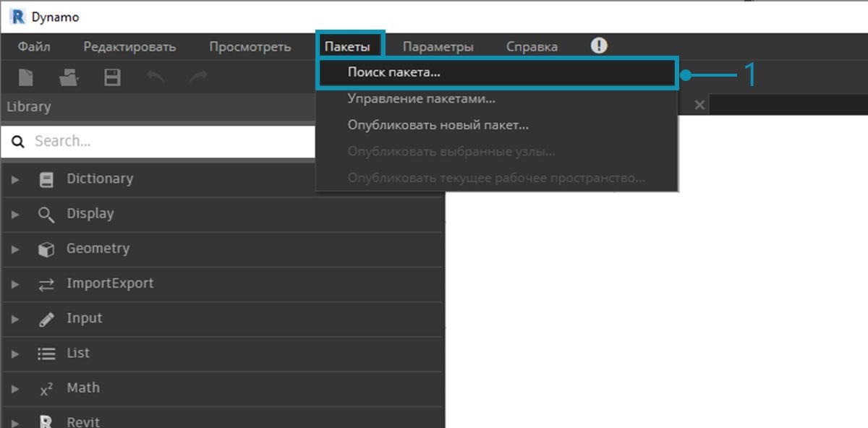This screenshot has height=428, width=868.
Task: Click the Display magnifier icon
Action: pos(46,215)
